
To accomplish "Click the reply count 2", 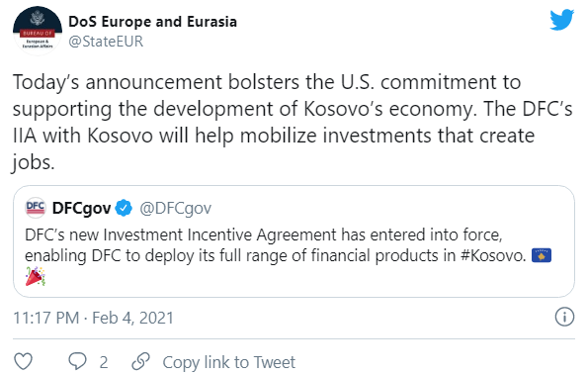I will point(104,362).
